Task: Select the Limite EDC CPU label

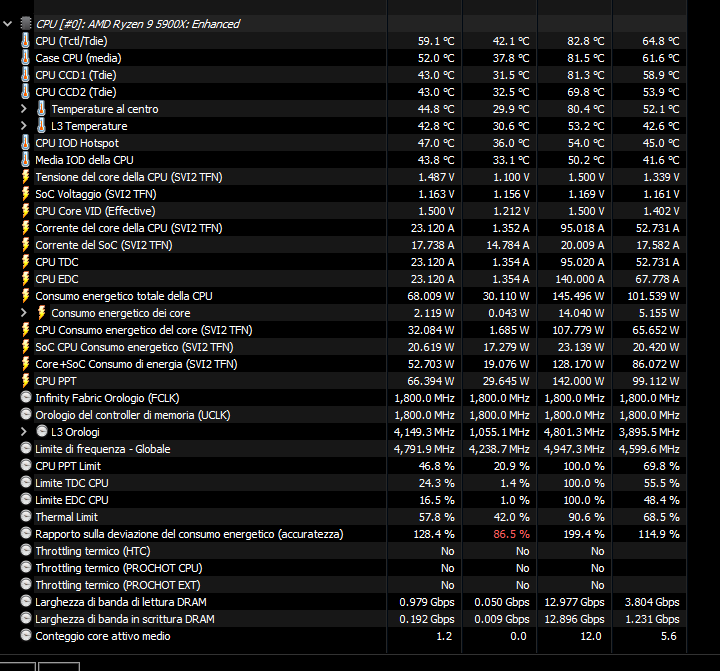Action: coord(72,500)
